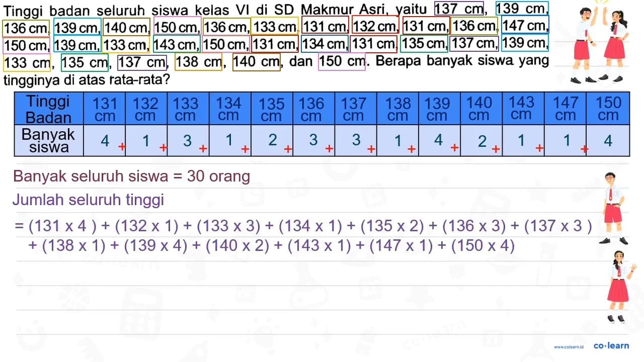644x362 pixels.
Task: Click the '(137 x 3 )' term
Action: pyautogui.click(x=558, y=226)
